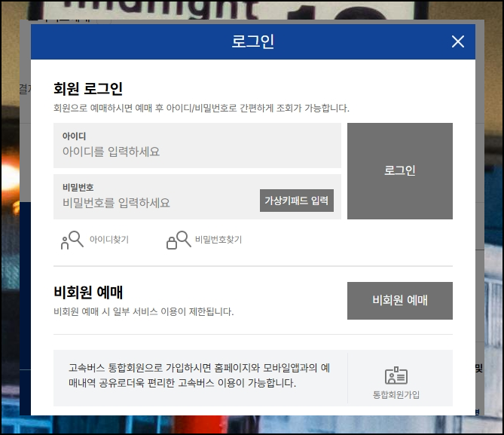Select the 비회원 예매 section heading

click(88, 293)
